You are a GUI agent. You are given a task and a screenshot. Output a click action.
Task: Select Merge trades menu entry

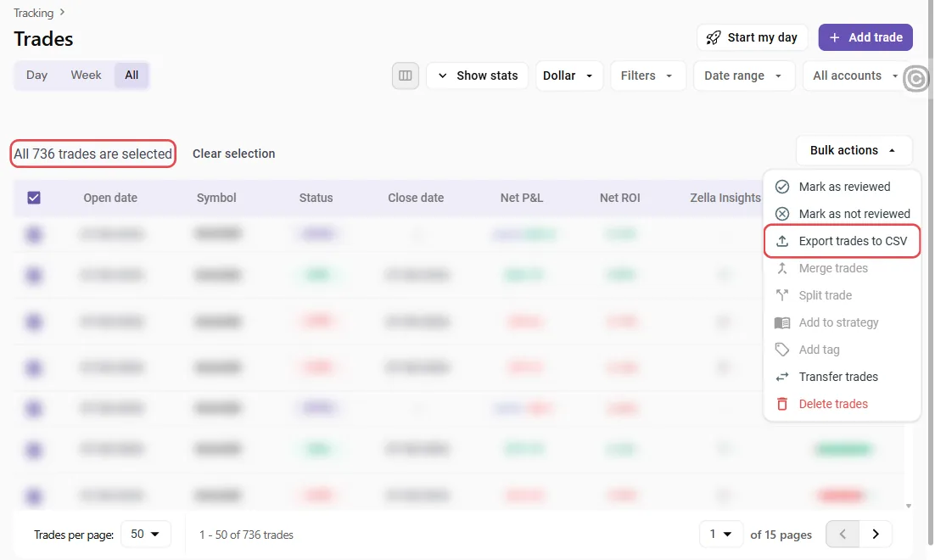(842, 268)
